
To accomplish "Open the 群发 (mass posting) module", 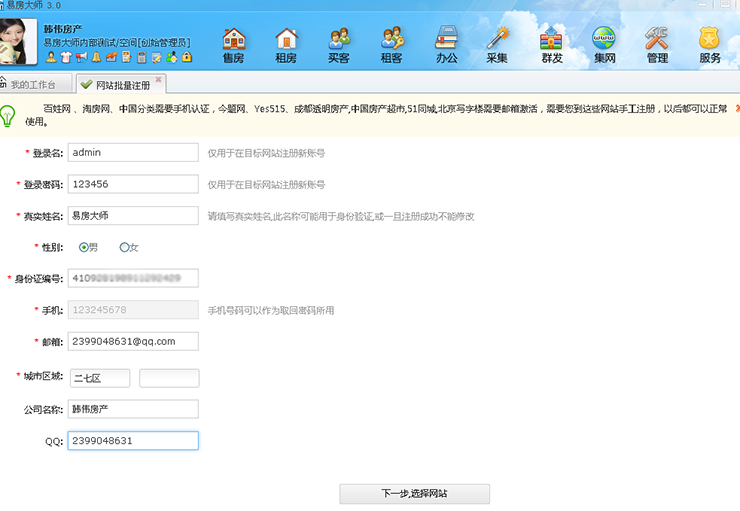I will (x=551, y=45).
